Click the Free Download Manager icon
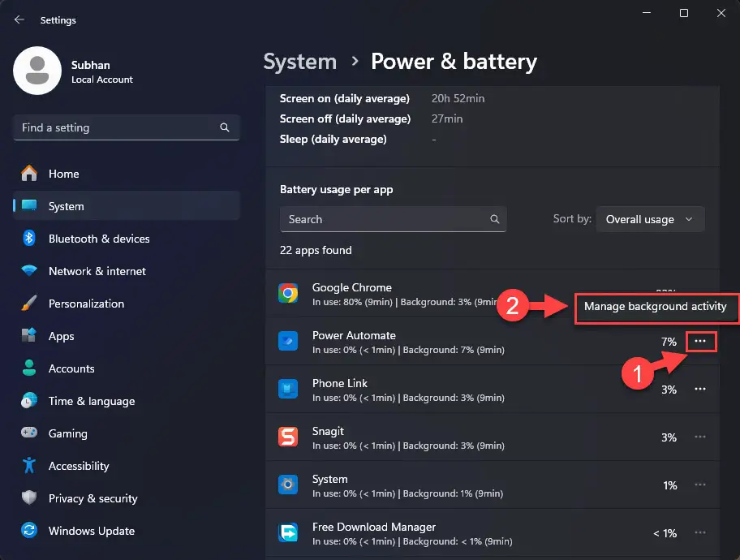 point(288,532)
